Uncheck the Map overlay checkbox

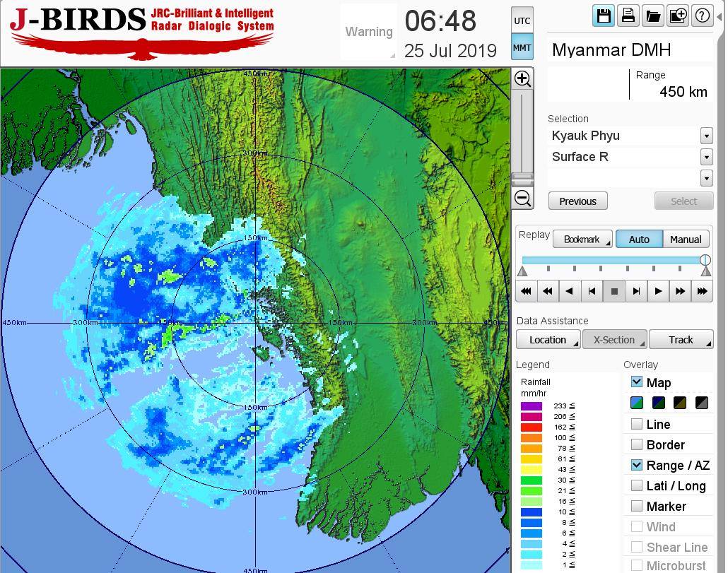pyautogui.click(x=637, y=382)
